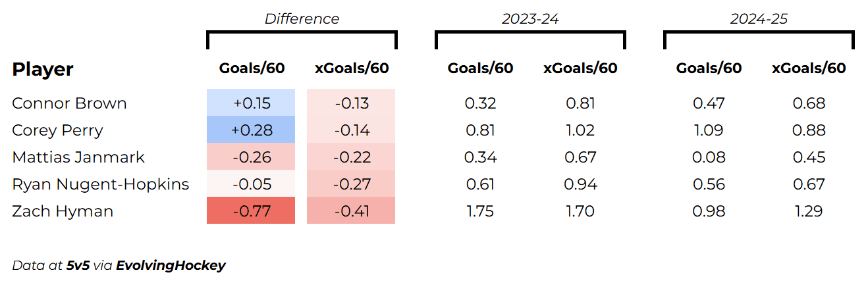Click Corey Perry's 1.09 goals value
This screenshot has width=868, height=283.
tap(709, 130)
